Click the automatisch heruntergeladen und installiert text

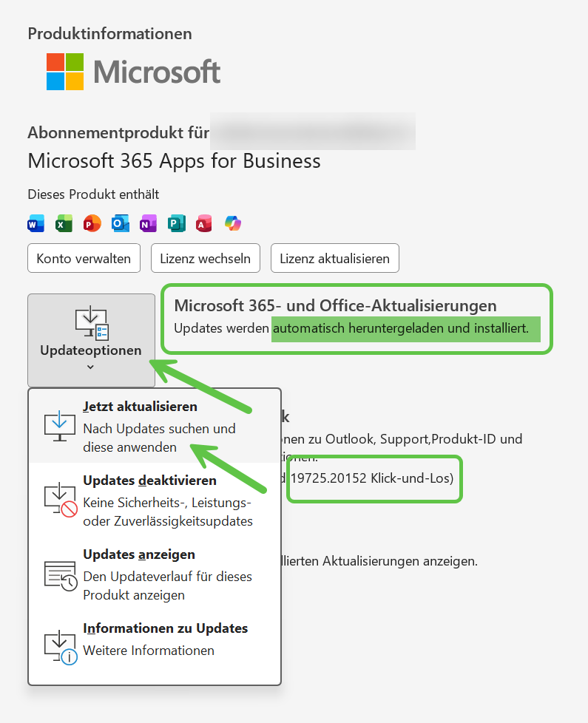pyautogui.click(x=401, y=328)
